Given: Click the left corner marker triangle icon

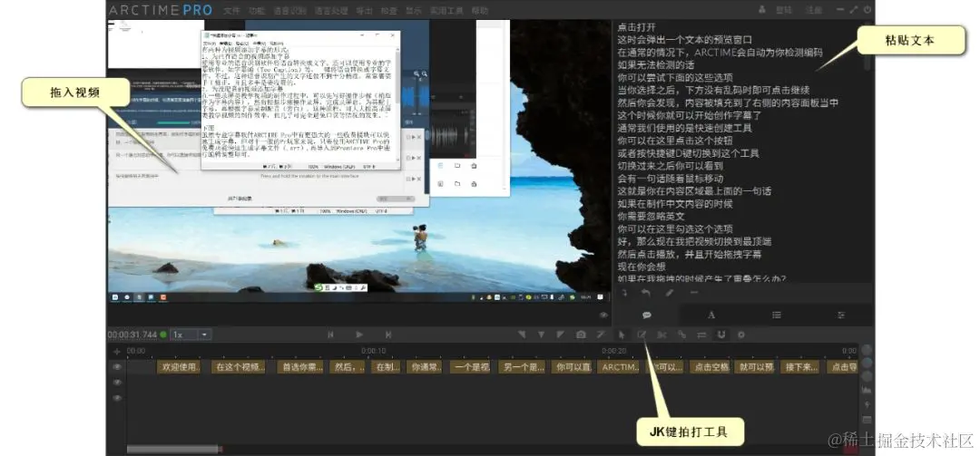Looking at the screenshot, I should [x=521, y=335].
